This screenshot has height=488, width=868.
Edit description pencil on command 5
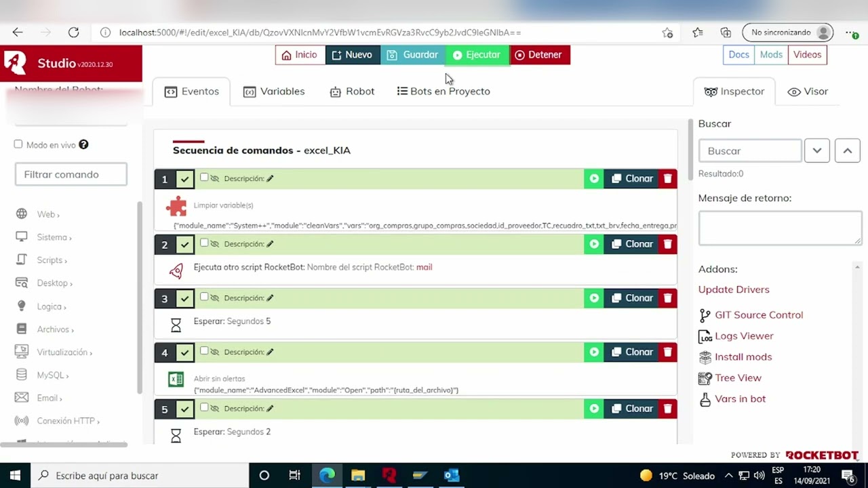click(x=270, y=409)
